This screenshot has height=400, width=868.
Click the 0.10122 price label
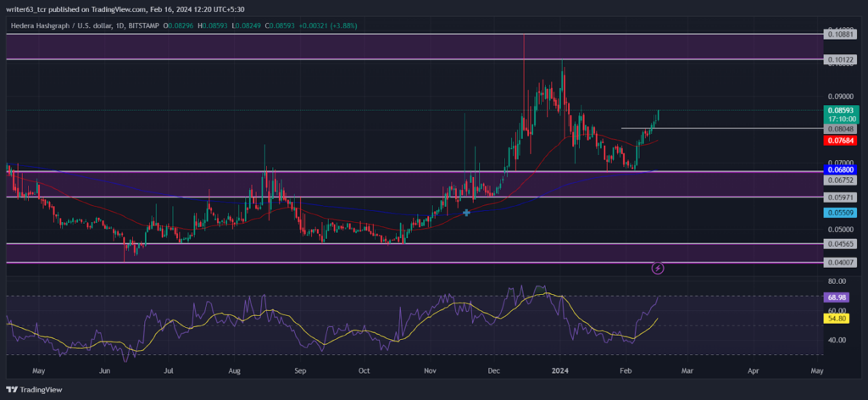click(840, 59)
